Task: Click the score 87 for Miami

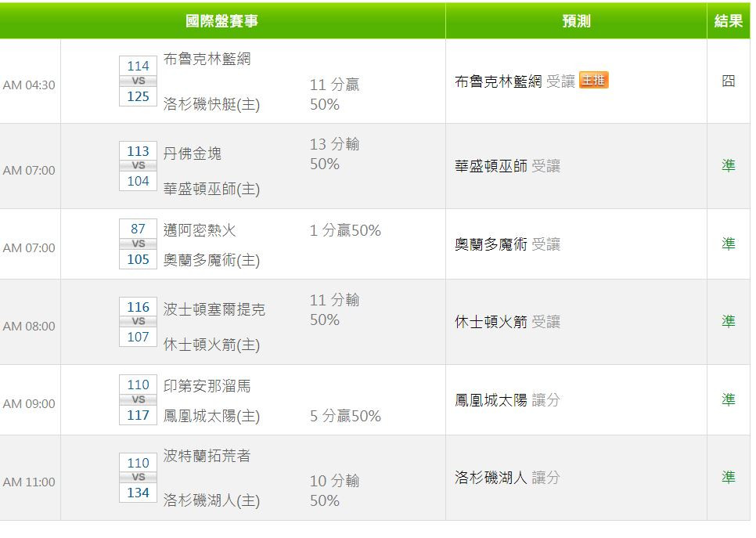Action: pos(138,229)
